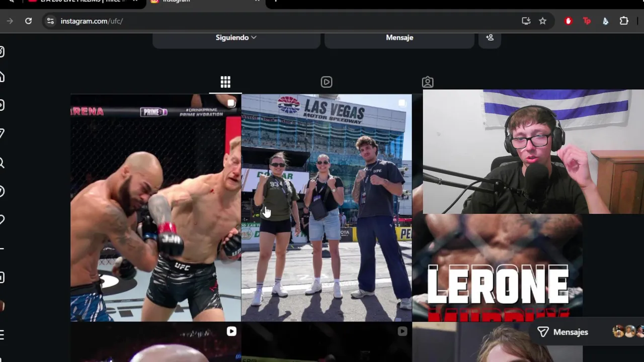
Task: Open site information icon beside URL
Action: (x=50, y=21)
